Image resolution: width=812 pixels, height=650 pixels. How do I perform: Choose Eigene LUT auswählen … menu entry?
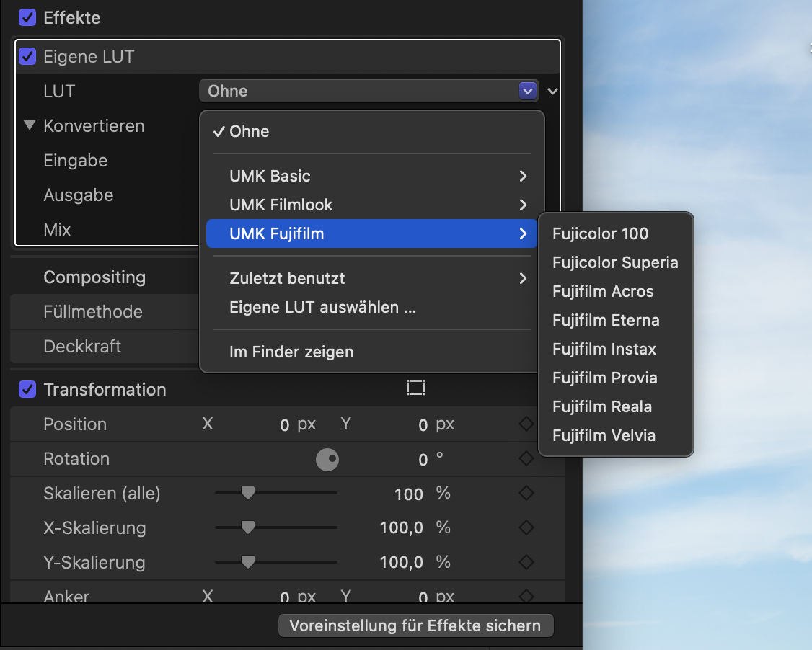[371, 308]
